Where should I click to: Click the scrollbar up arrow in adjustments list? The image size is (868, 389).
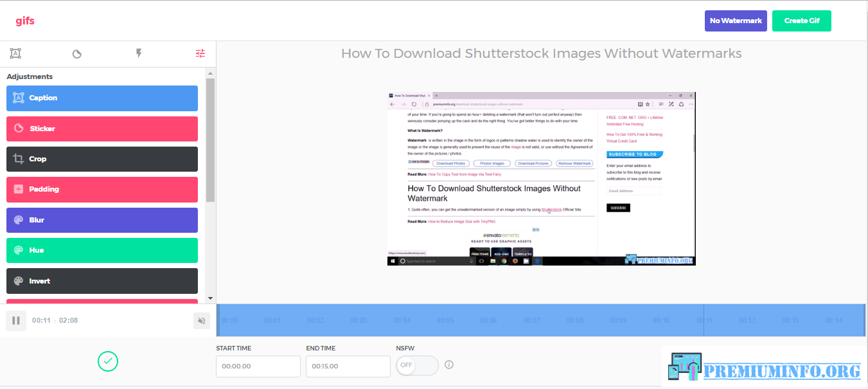pos(209,73)
